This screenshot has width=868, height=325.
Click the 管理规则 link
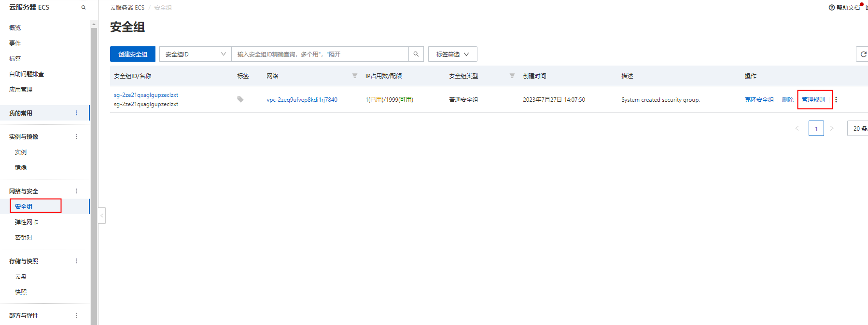[813, 100]
